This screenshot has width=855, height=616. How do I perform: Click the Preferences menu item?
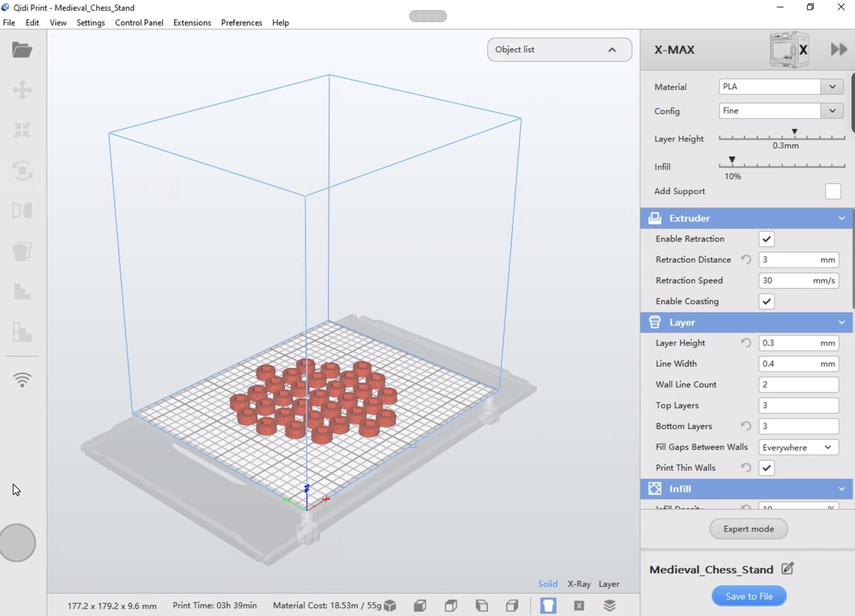[x=242, y=22]
